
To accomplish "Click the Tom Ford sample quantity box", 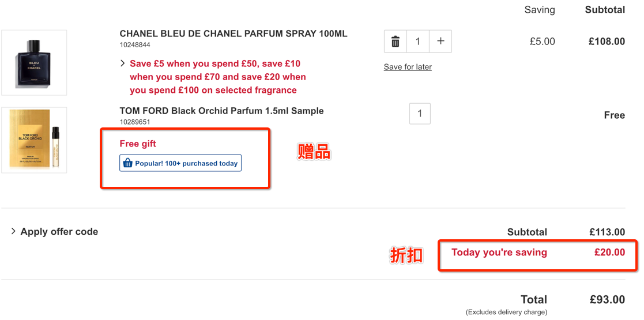I will 420,114.
